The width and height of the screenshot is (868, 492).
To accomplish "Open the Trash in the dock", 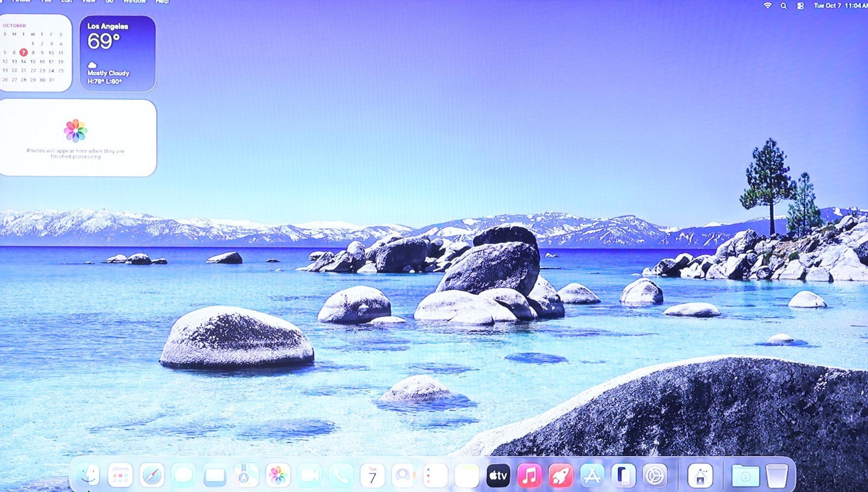I will pyautogui.click(x=777, y=476).
